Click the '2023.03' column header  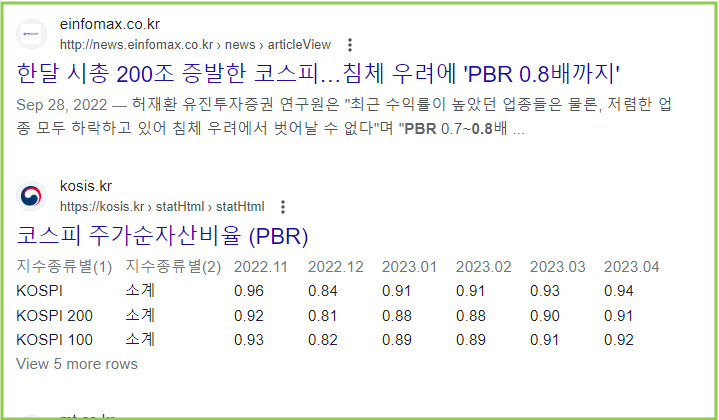pyautogui.click(x=558, y=267)
